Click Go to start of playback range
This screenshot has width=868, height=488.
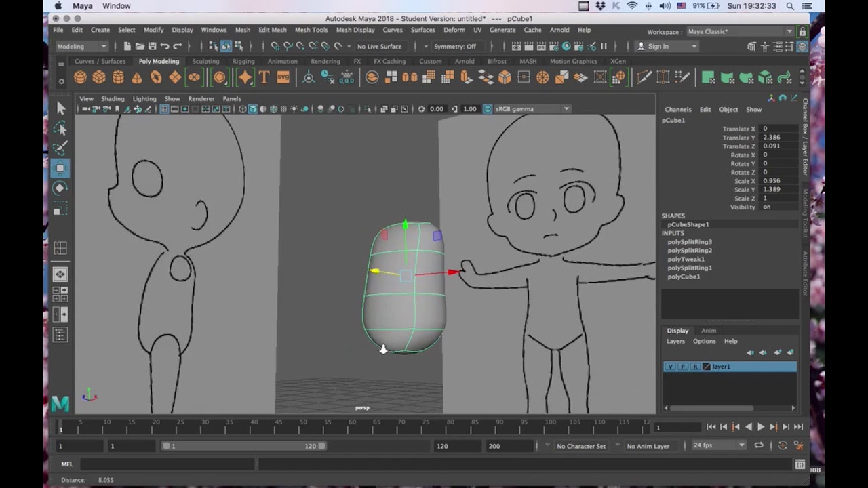[711, 426]
